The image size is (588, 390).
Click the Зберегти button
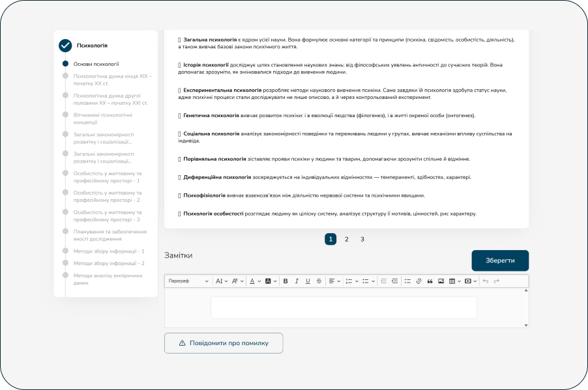point(500,260)
